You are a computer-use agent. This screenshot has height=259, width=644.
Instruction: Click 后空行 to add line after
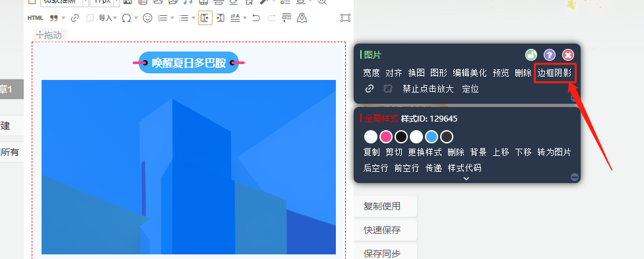tap(376, 168)
